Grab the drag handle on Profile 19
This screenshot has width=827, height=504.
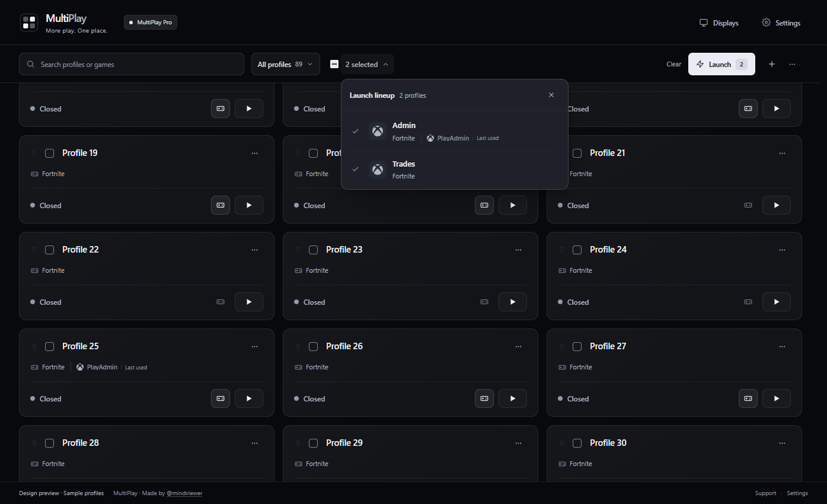tap(34, 153)
